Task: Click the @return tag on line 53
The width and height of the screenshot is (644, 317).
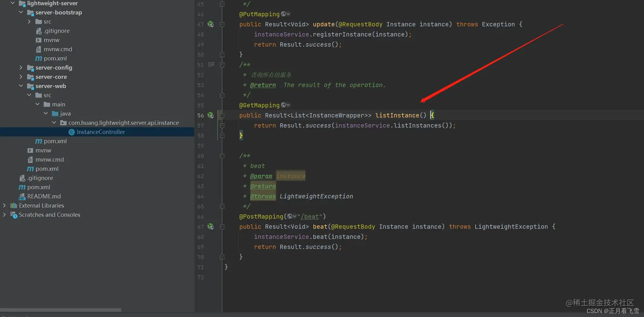Action: [263, 85]
